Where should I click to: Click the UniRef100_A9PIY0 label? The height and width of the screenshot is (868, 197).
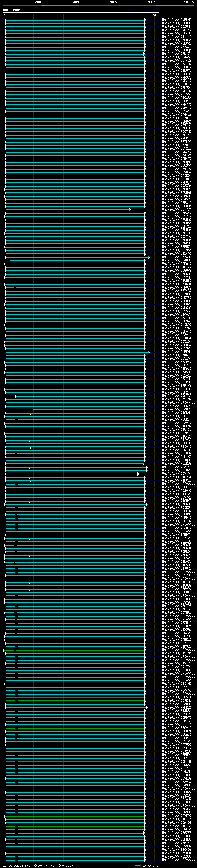click(x=177, y=30)
